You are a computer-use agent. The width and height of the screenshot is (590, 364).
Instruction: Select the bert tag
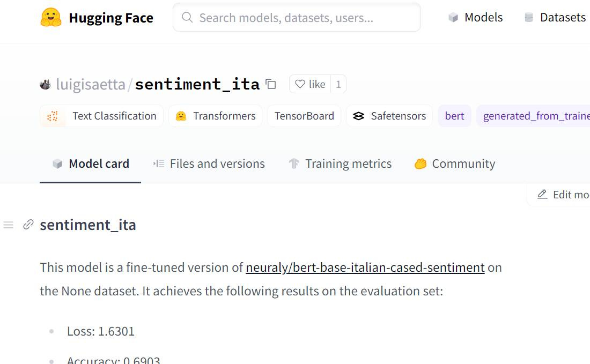tap(454, 116)
